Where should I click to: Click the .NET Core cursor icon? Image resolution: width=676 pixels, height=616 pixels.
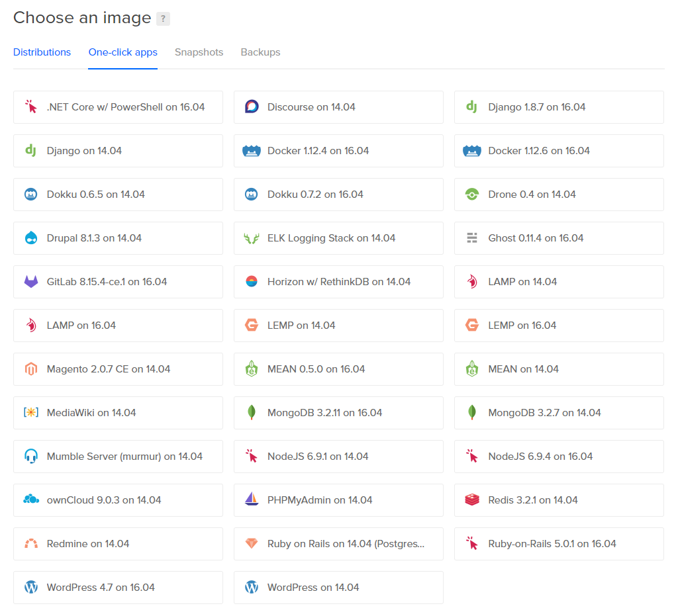point(30,107)
